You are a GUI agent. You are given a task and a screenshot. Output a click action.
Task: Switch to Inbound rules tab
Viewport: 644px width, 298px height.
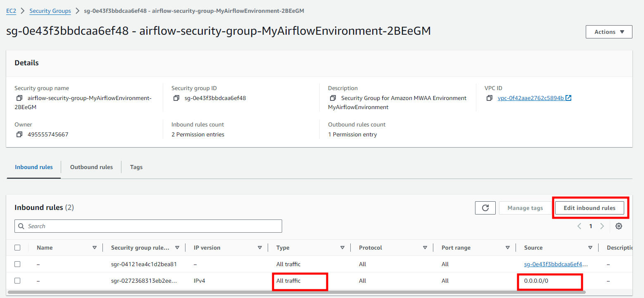click(x=34, y=167)
